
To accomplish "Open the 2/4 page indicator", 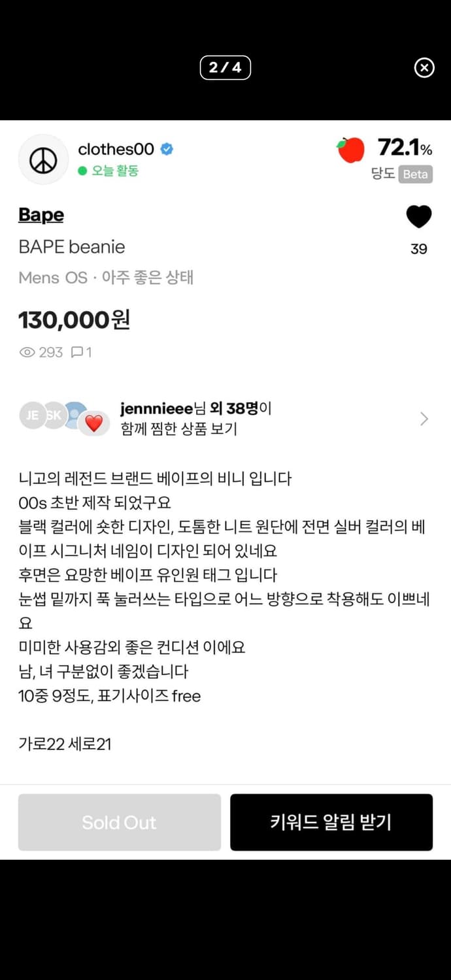I will [x=225, y=68].
